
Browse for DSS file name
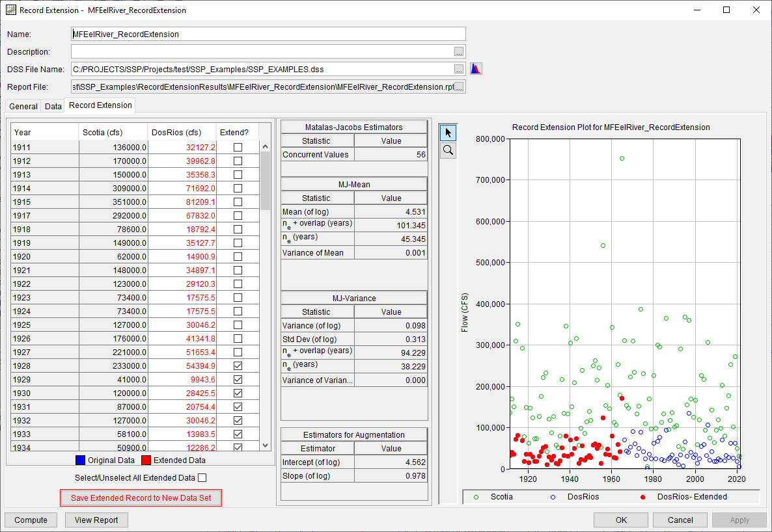459,70
